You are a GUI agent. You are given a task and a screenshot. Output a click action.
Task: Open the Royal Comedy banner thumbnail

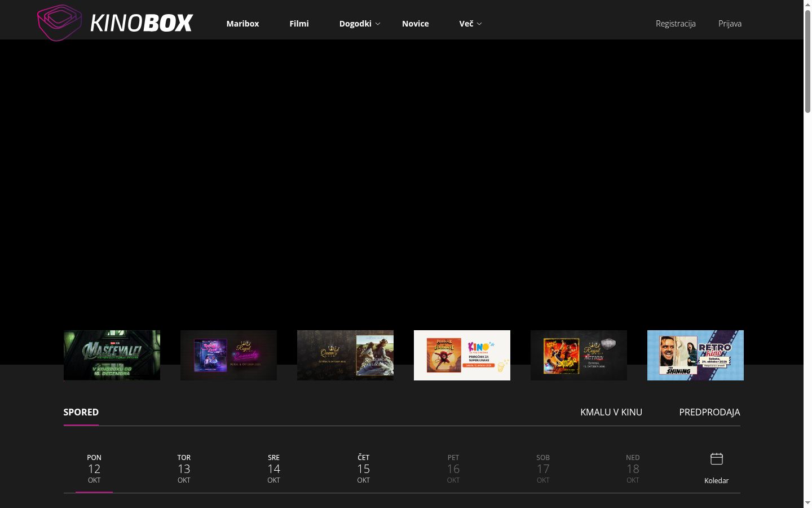pyautogui.click(x=228, y=355)
